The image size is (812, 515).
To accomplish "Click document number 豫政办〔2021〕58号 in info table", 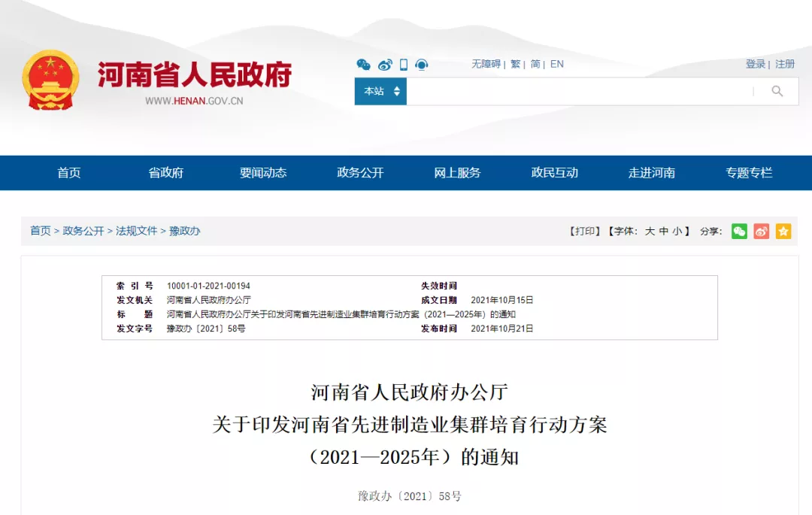I will pos(205,328).
